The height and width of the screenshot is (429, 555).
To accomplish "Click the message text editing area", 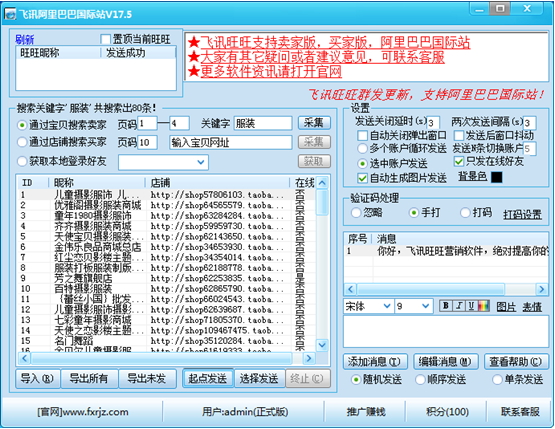I will pyautogui.click(x=446, y=332).
